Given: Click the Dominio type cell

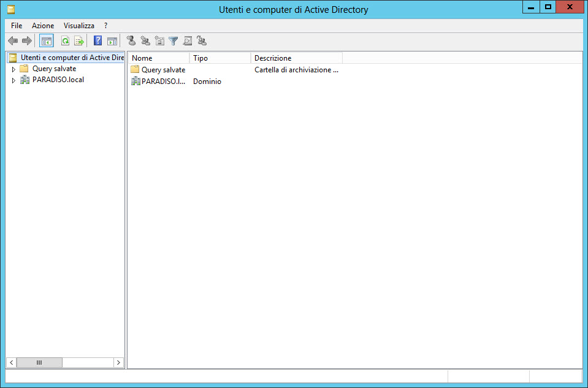Looking at the screenshot, I should point(207,82).
